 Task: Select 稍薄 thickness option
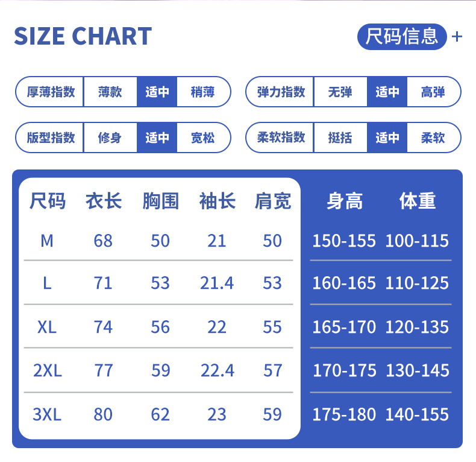[203, 92]
